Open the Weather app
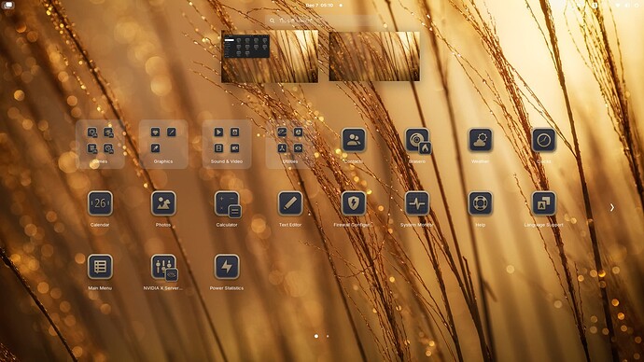Image resolution: width=644 pixels, height=362 pixels. coord(480,140)
